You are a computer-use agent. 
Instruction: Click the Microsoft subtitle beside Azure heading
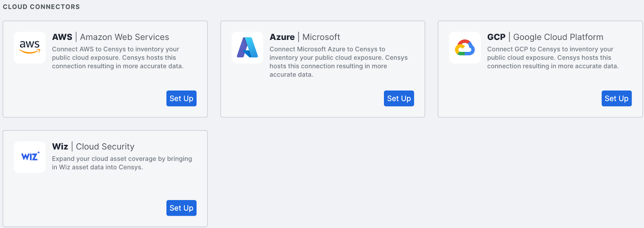[x=321, y=37]
